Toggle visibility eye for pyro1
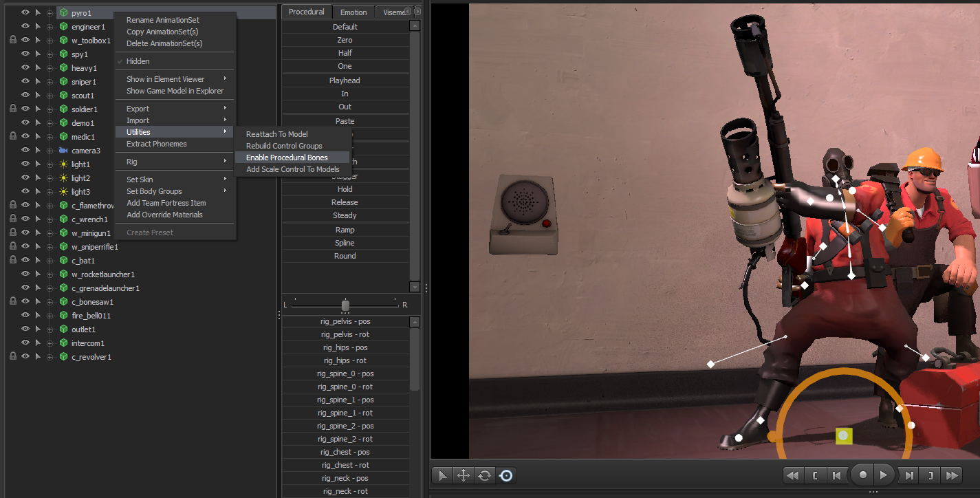 (25, 13)
